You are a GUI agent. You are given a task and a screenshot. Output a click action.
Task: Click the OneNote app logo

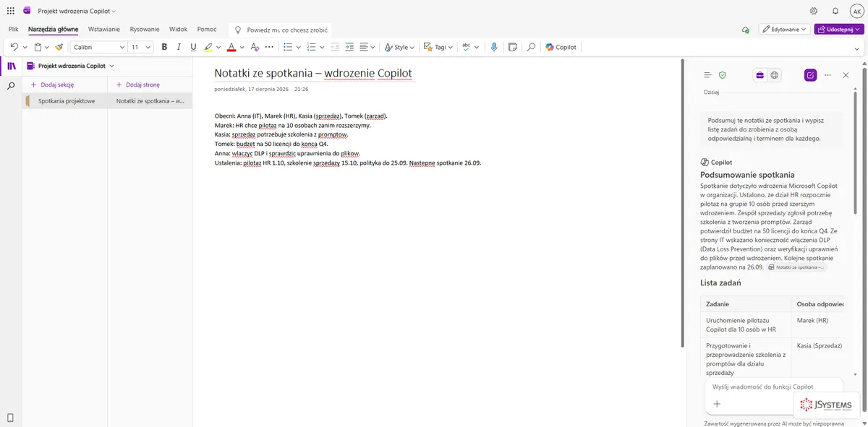tap(27, 11)
